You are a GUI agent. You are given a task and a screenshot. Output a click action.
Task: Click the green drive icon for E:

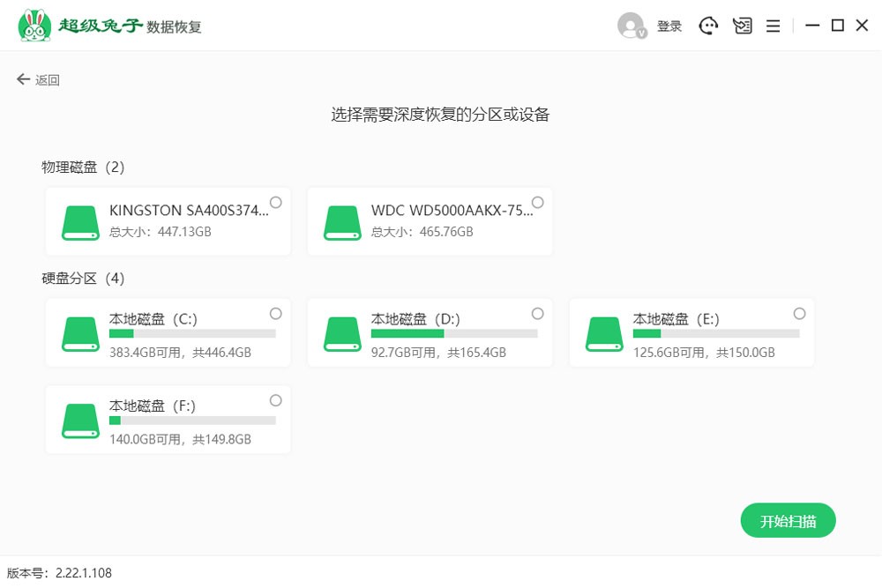(604, 333)
